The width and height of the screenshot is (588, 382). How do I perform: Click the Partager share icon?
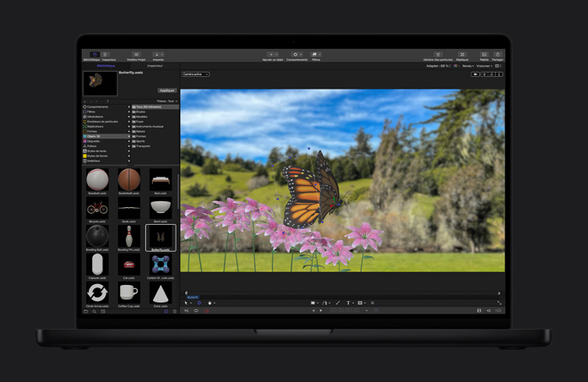[498, 55]
